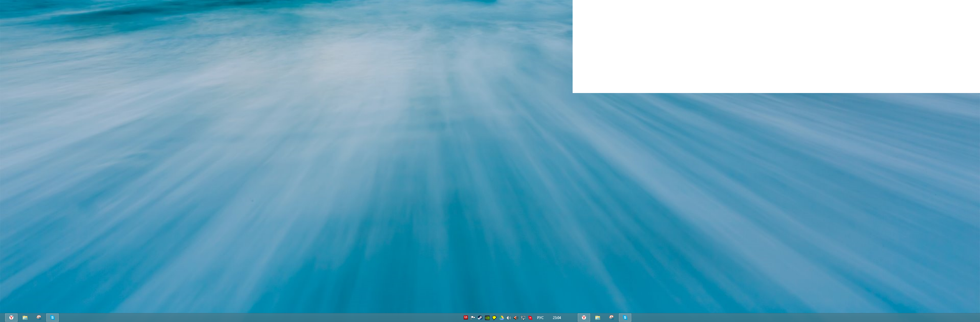This screenshot has width=980, height=322.
Task: Launch Snipping Tool on the second monitor taskbar
Action: coord(611,318)
